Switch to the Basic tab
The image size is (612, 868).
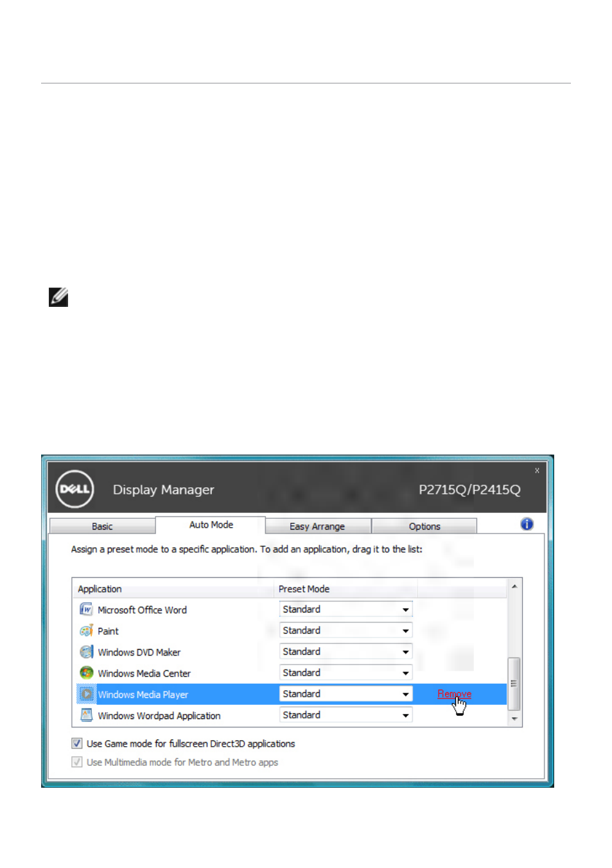pos(102,526)
